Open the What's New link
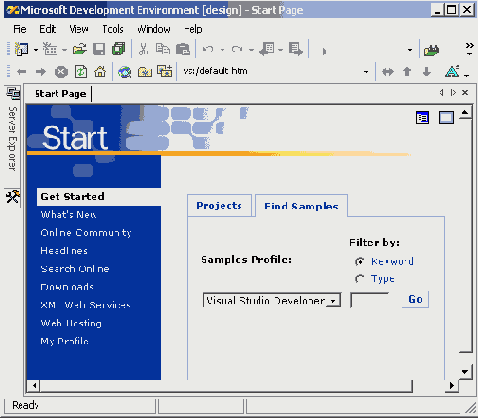Screen dimensions: 478x418 click(68, 215)
